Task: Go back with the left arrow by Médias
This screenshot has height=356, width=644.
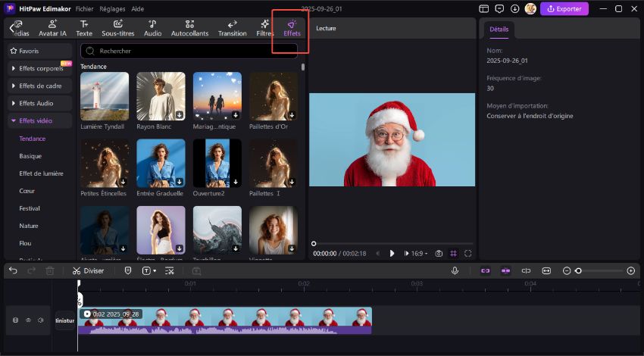Action: pos(11,28)
